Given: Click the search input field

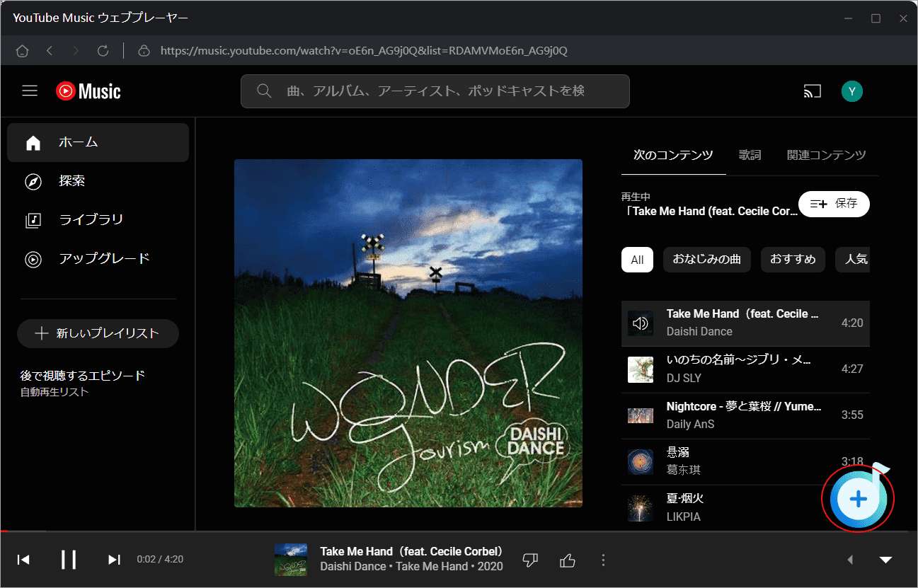Looking at the screenshot, I should coord(435,91).
